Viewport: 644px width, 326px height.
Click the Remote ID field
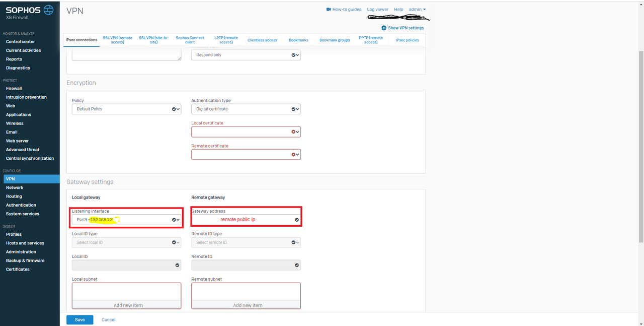point(246,265)
